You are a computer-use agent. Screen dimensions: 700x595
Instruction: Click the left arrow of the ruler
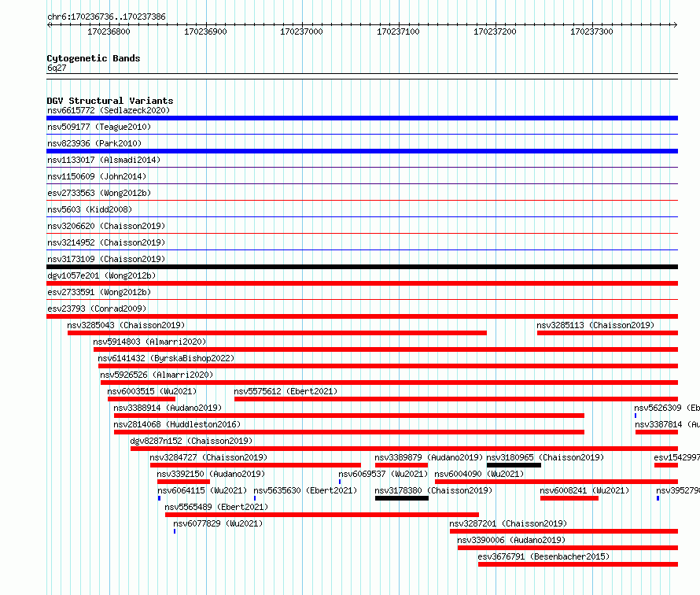point(49,25)
